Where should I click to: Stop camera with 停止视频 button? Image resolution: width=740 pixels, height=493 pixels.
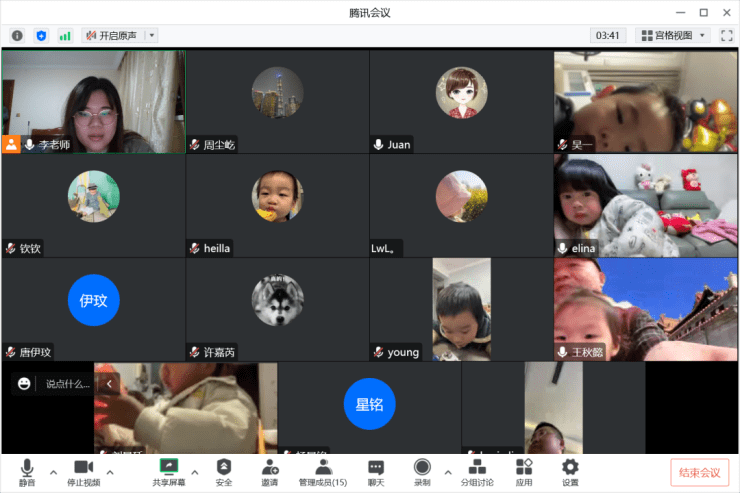pos(83,471)
